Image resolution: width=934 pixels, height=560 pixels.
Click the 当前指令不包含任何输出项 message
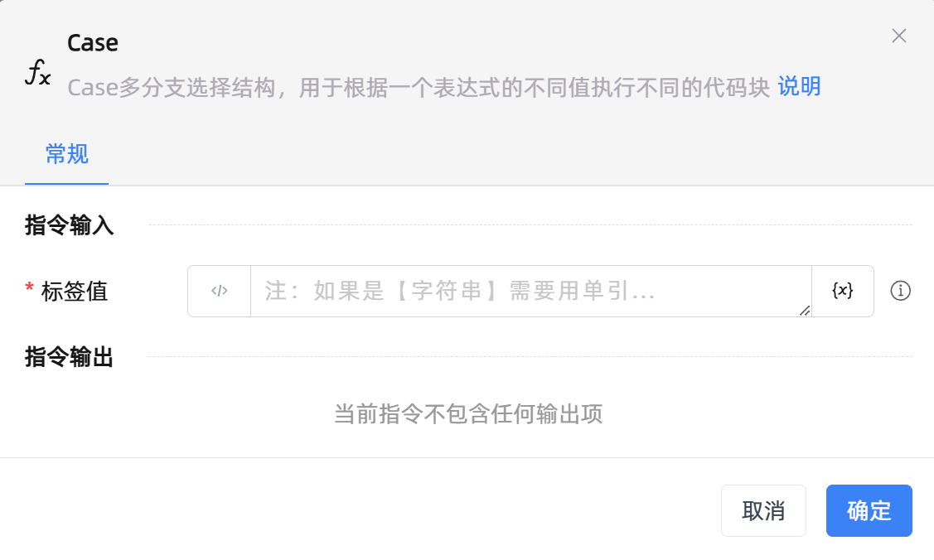point(467,413)
